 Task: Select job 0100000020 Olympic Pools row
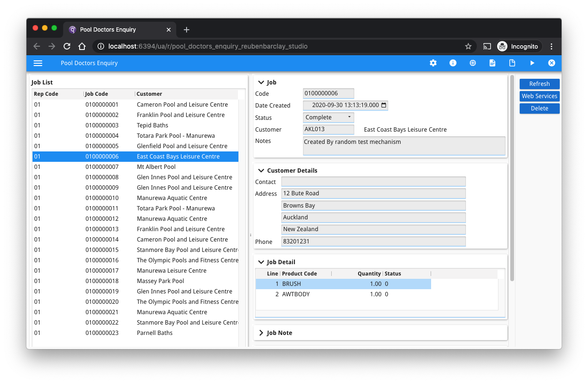click(x=135, y=302)
